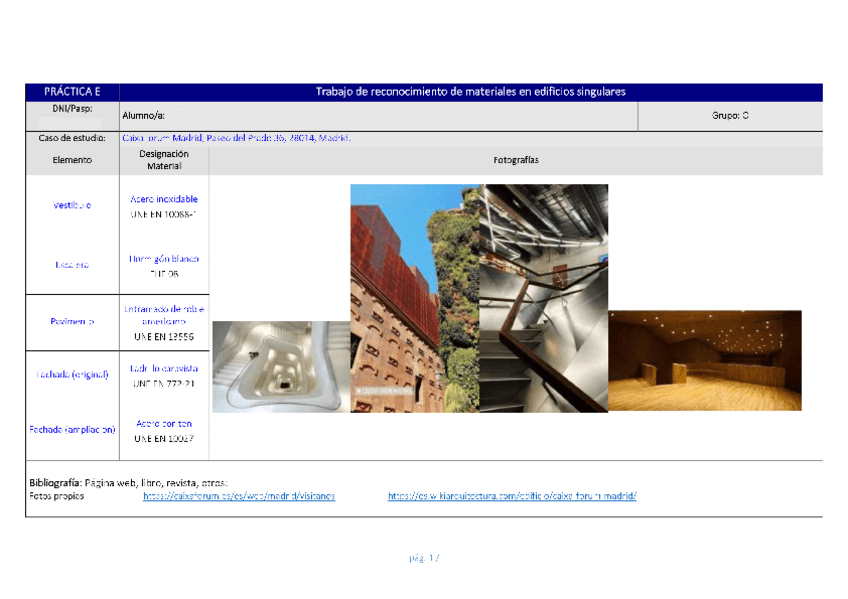Click the white spiral staircase photo
The image size is (848, 599).
[281, 366]
